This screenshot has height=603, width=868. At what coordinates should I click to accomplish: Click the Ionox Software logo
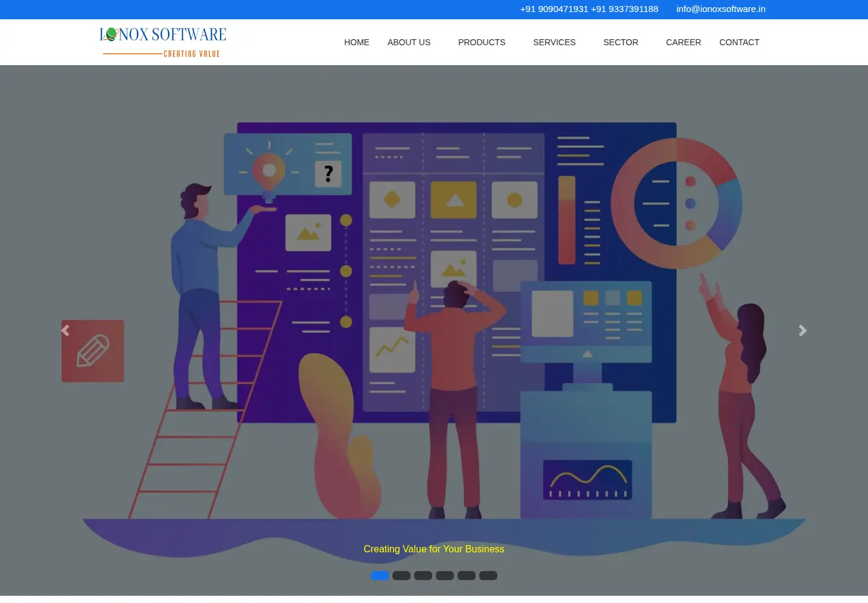[x=163, y=42]
